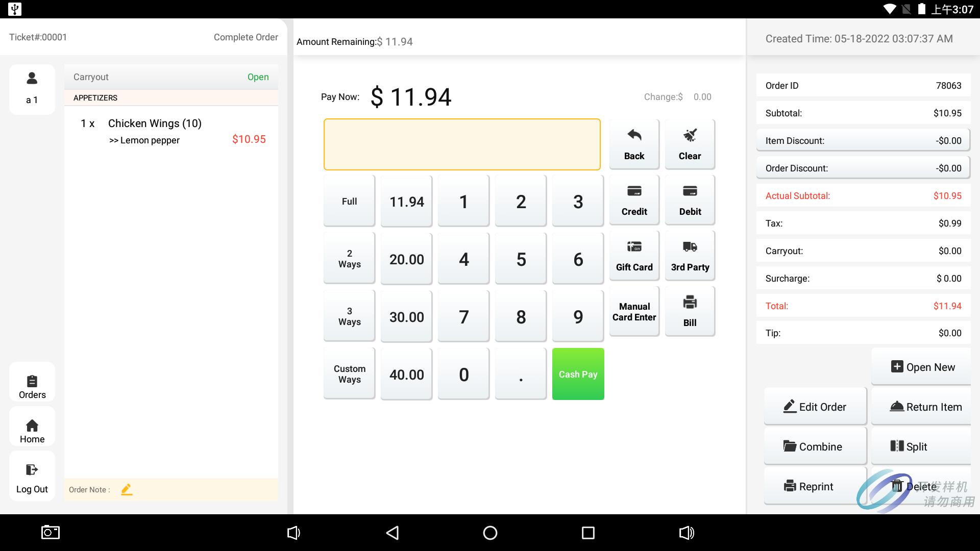Tap the Back arrow key

click(x=634, y=144)
